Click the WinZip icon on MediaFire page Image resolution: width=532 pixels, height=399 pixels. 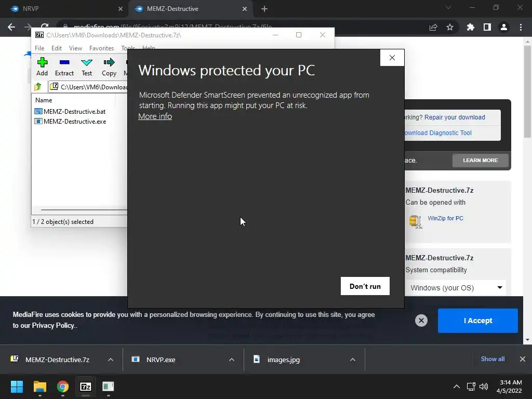pyautogui.click(x=416, y=222)
